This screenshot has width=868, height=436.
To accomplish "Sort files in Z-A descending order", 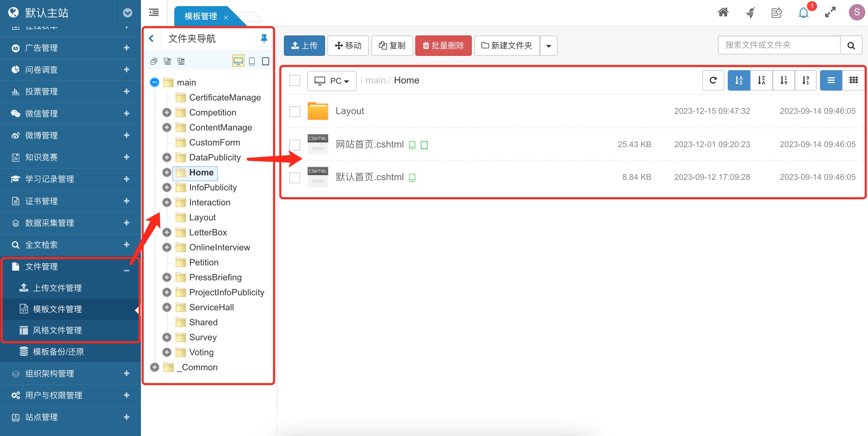I will tap(761, 80).
